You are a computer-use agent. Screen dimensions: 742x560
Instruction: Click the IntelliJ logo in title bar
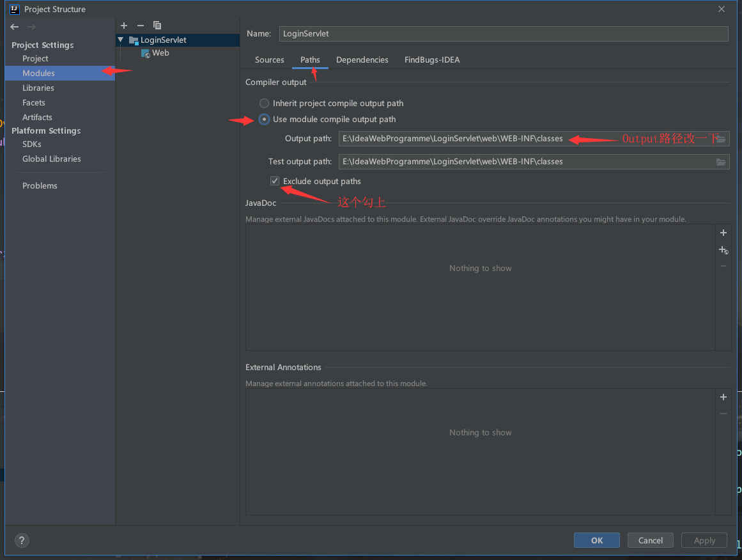point(14,9)
